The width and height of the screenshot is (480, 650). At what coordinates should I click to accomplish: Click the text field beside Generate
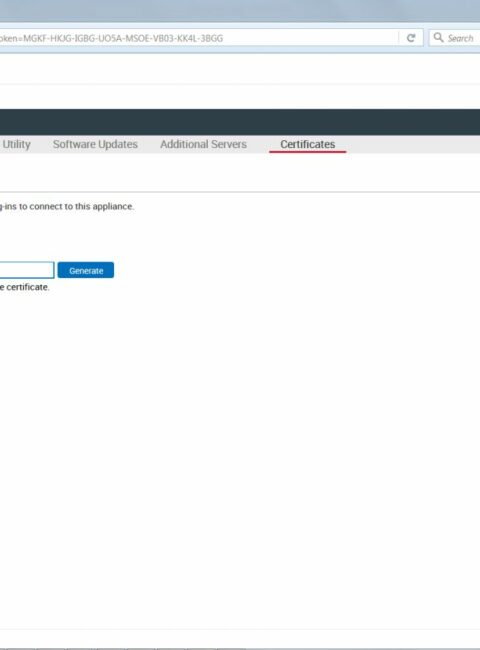click(27, 270)
